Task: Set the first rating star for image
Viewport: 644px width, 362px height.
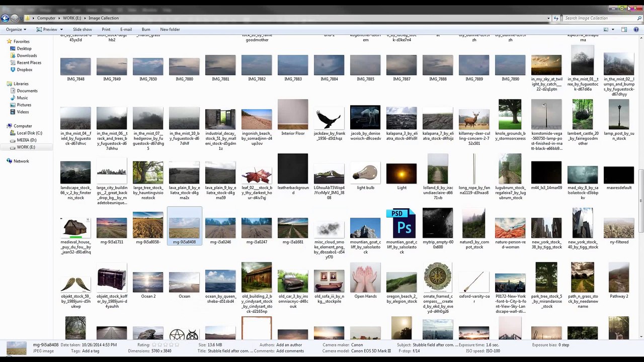Action: tap(153, 345)
